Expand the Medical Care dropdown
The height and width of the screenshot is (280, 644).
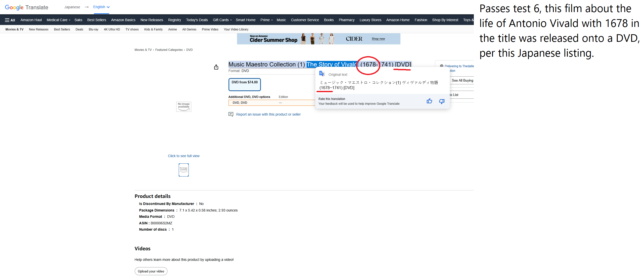(x=59, y=20)
